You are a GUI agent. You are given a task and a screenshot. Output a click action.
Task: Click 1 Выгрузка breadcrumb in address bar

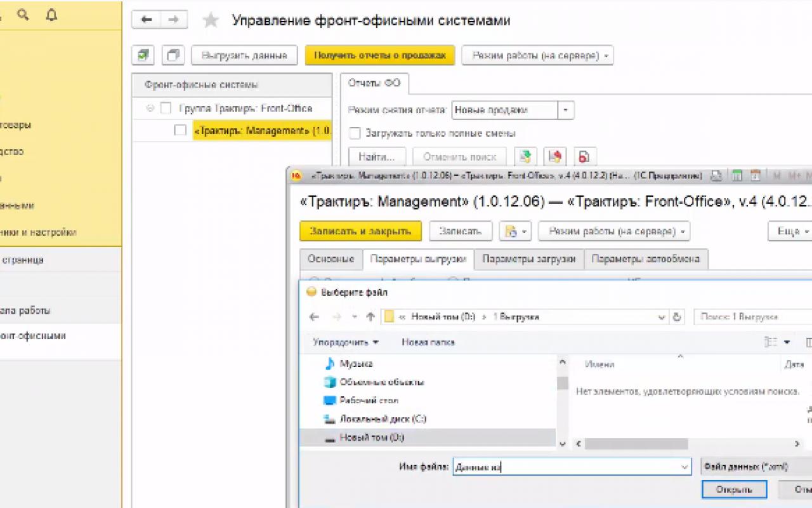[x=516, y=317]
